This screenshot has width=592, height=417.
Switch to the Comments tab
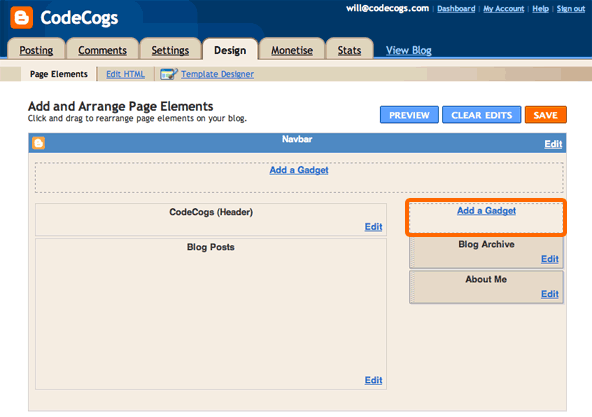102,50
